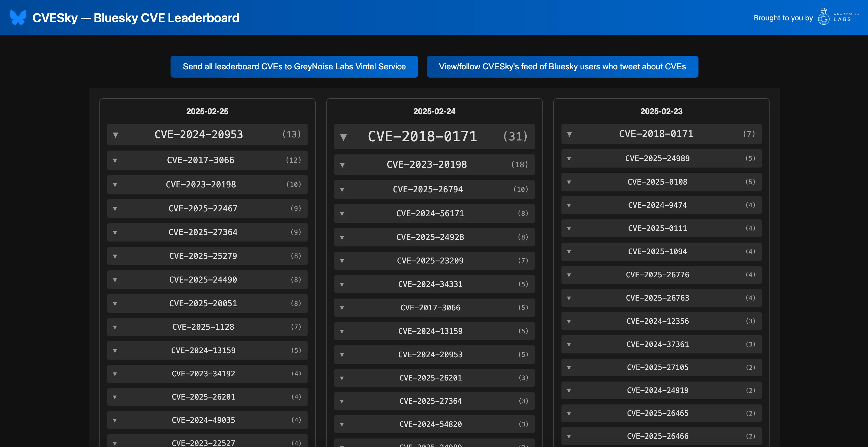This screenshot has height=447, width=868.
Task: Expand CVE-2025-26201 arrow under 2025-02-25
Action: [x=115, y=397]
